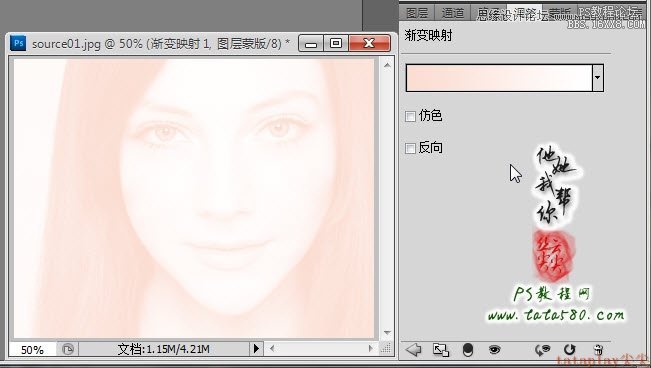
Task: Click vertical scrollbar down arrow
Action: click(x=387, y=333)
